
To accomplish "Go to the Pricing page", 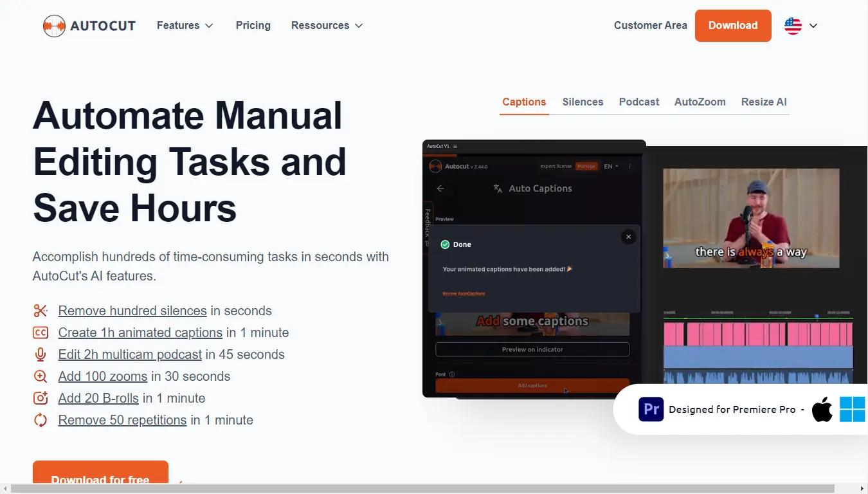I will [253, 25].
